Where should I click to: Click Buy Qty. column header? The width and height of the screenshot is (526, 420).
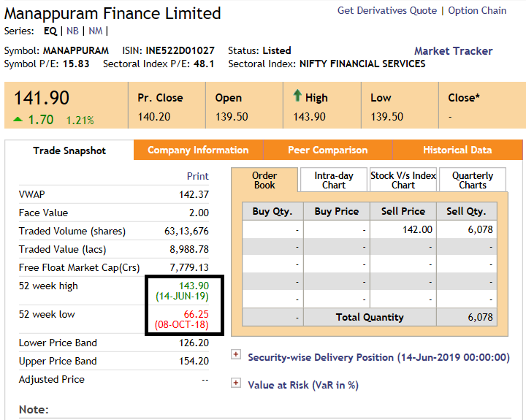coord(272,211)
